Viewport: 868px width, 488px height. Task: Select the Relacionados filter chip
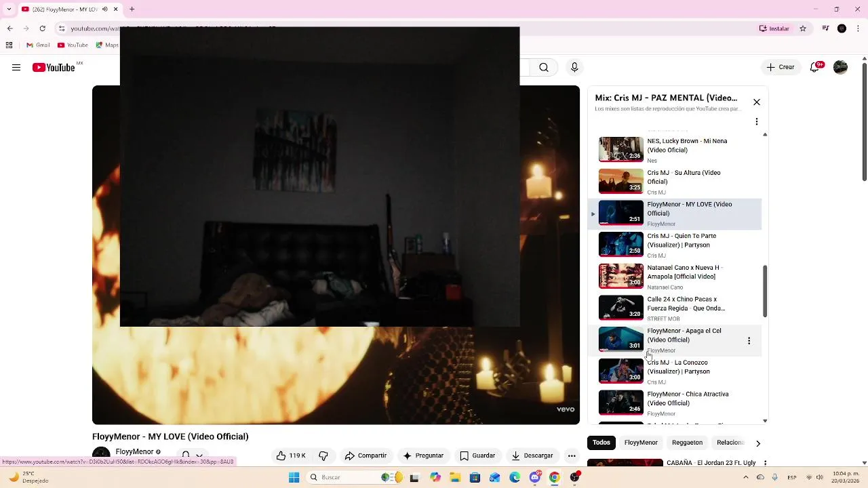(730, 443)
